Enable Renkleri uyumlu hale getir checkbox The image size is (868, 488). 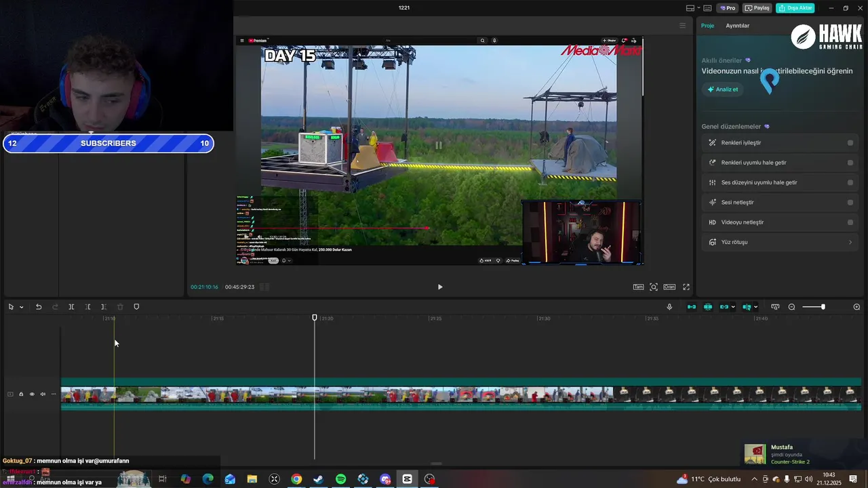[850, 163]
